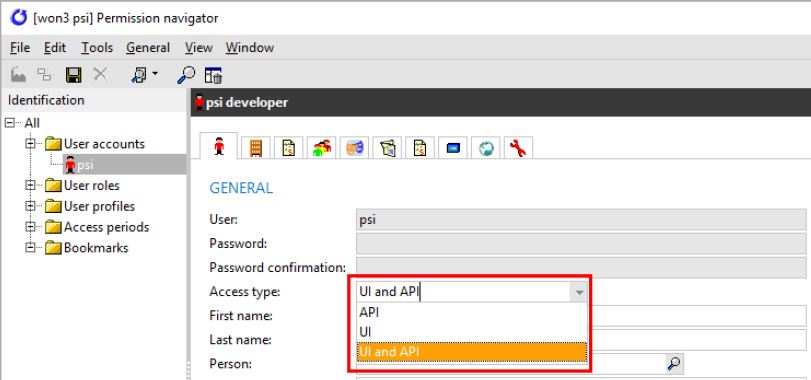Open the document tab next to the building tab
This screenshot has height=380, width=811.
click(x=288, y=148)
